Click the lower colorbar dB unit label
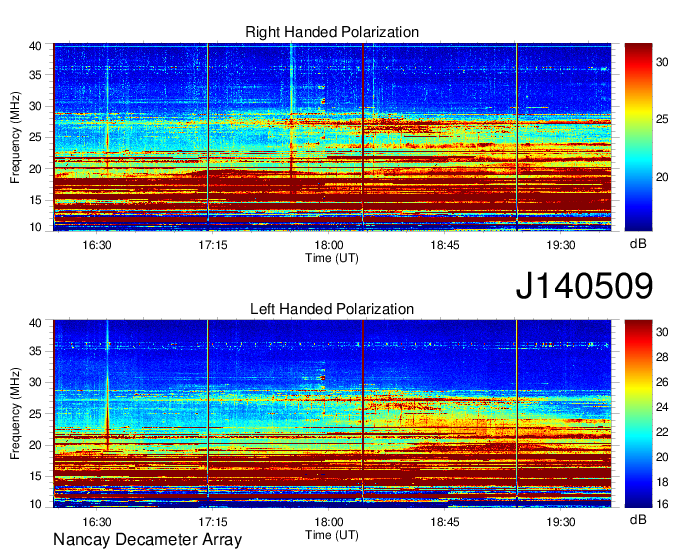This screenshot has width=680, height=552. click(x=638, y=519)
